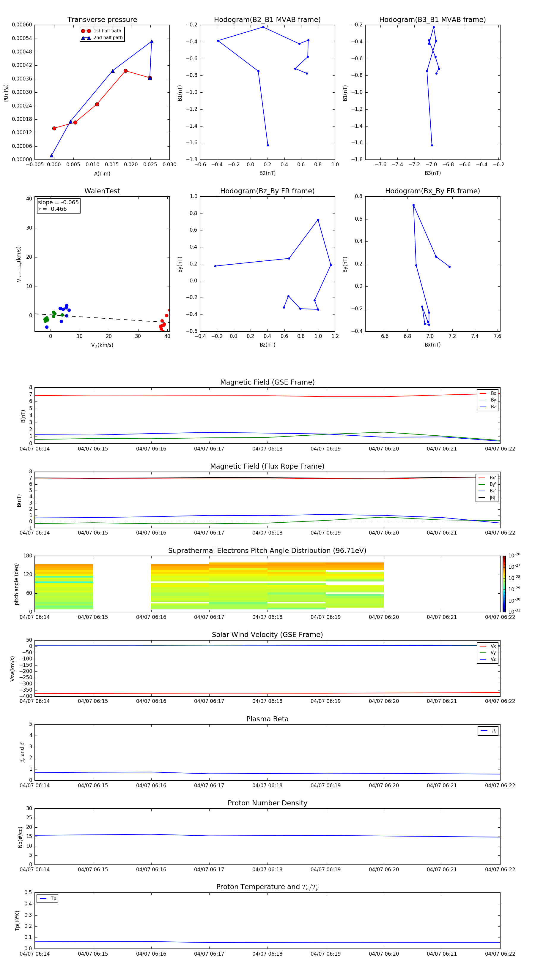Click lowest point of B2_B1 hodogram

pos(268,145)
